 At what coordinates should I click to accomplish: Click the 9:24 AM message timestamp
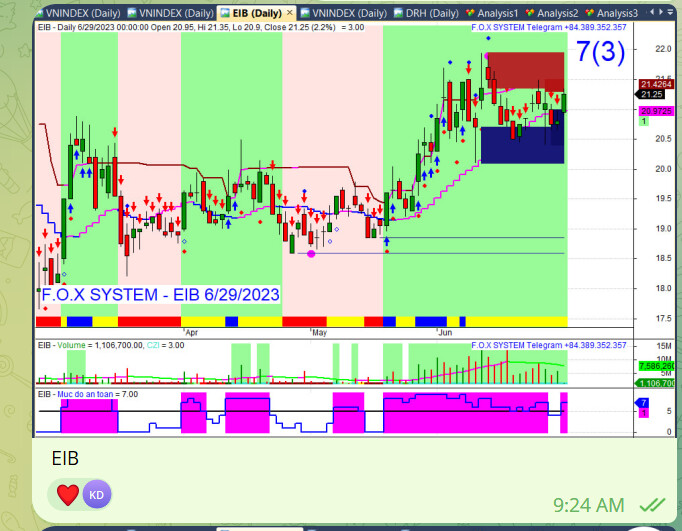(x=588, y=505)
